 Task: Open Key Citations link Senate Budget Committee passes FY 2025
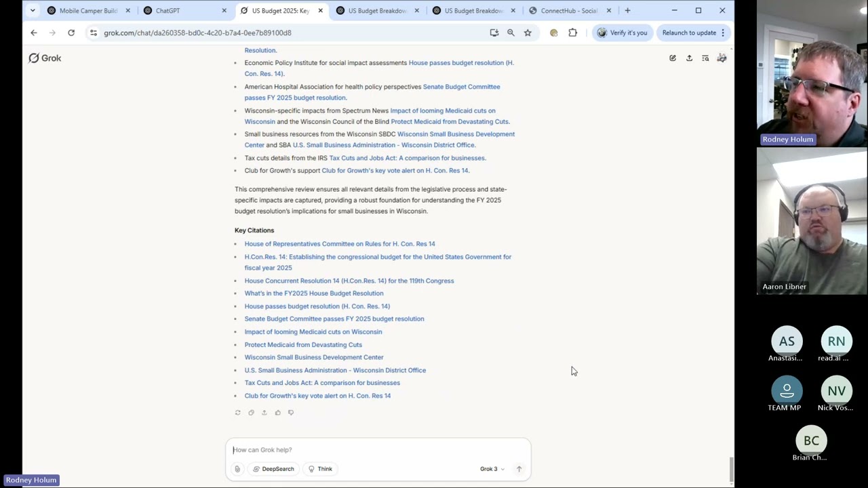coord(334,319)
